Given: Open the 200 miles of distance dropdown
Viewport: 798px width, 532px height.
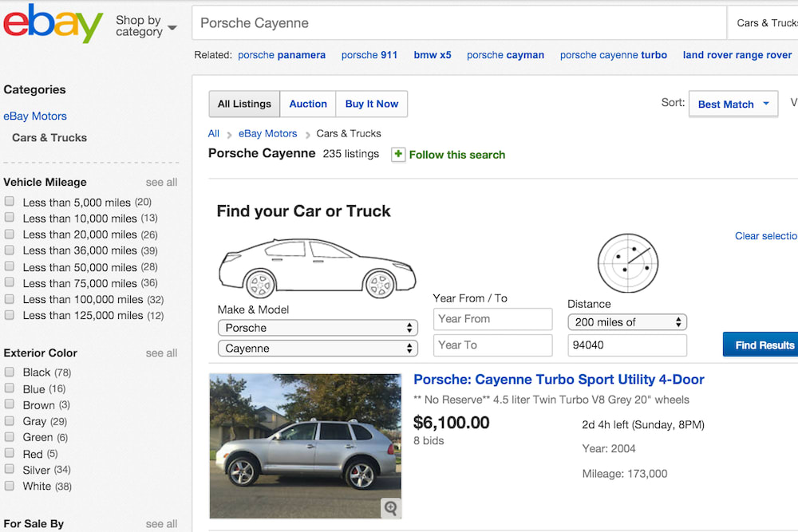Looking at the screenshot, I should click(x=627, y=322).
